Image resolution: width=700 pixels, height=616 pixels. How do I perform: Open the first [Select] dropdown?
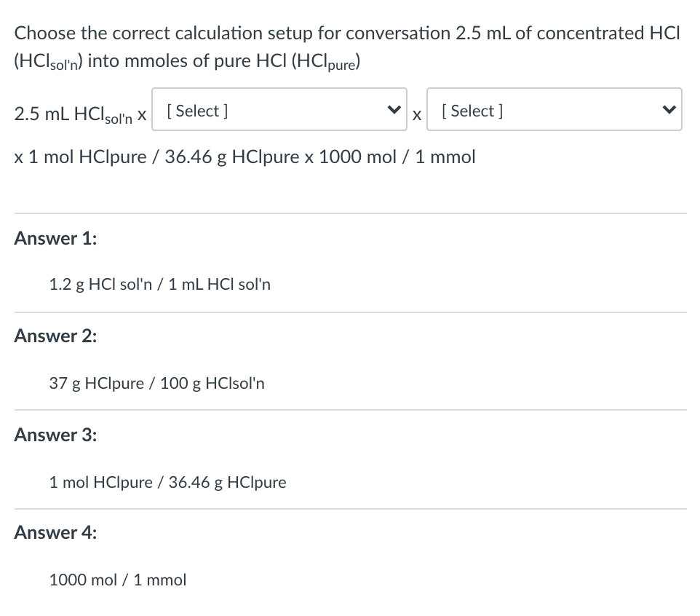277,111
